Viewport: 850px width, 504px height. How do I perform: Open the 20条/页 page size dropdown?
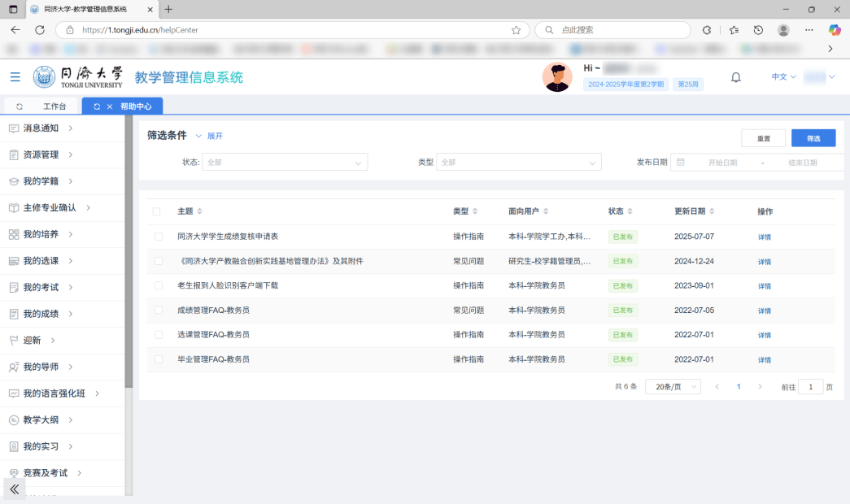pos(672,386)
